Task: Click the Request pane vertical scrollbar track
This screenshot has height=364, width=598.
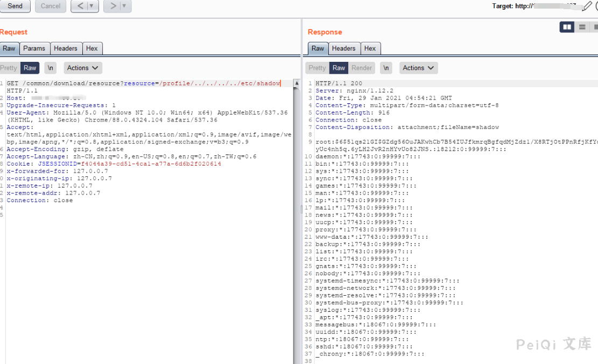Action: [x=297, y=215]
